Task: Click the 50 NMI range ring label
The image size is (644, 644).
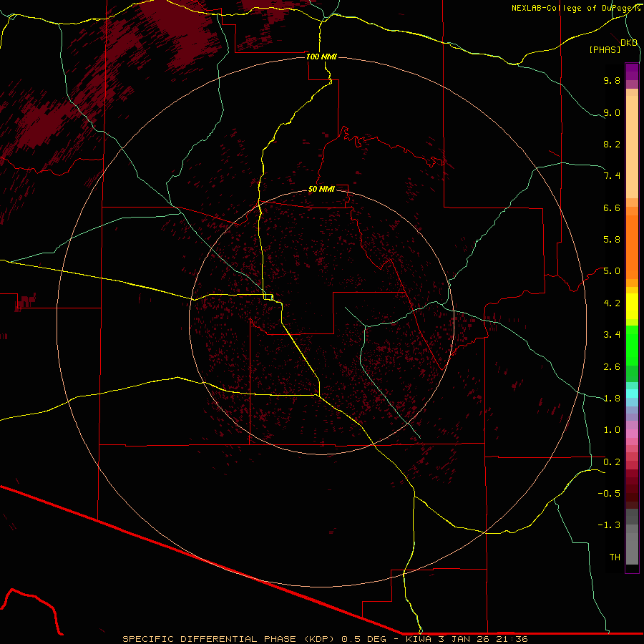Action: [x=321, y=189]
